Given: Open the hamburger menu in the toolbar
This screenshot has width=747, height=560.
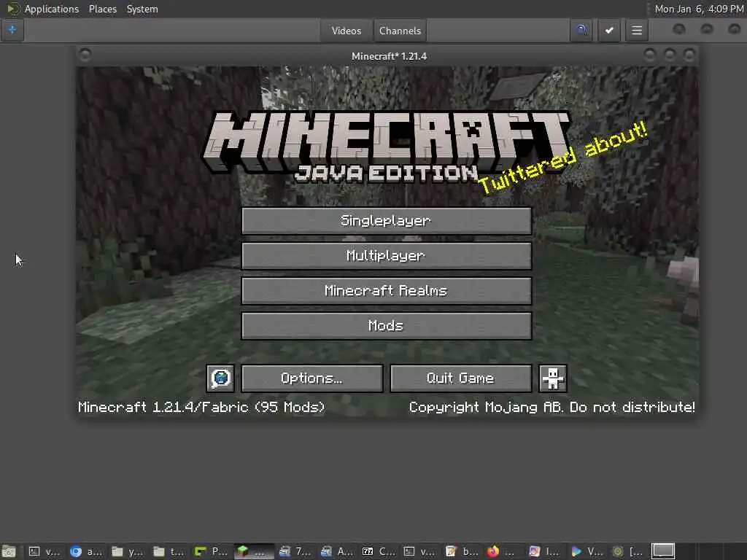Looking at the screenshot, I should pos(636,31).
